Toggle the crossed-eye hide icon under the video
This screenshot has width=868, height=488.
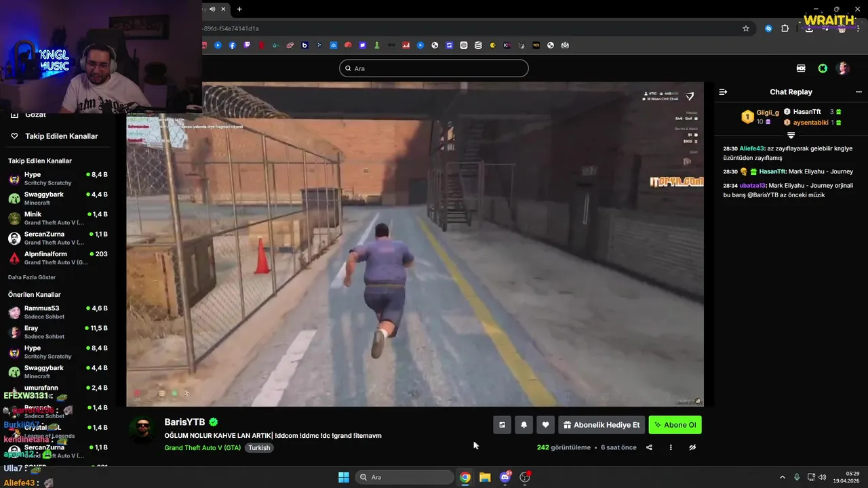pyautogui.click(x=692, y=447)
